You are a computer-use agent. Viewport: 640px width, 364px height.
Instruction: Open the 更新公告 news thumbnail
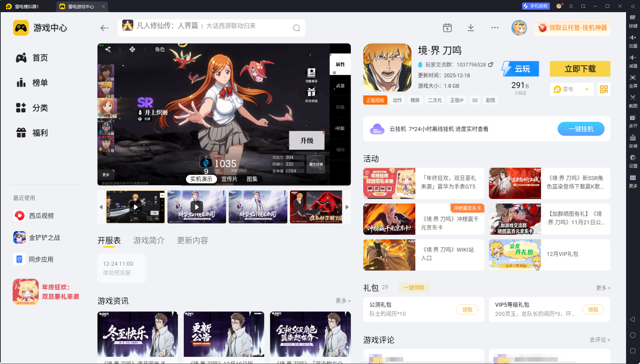click(224, 334)
